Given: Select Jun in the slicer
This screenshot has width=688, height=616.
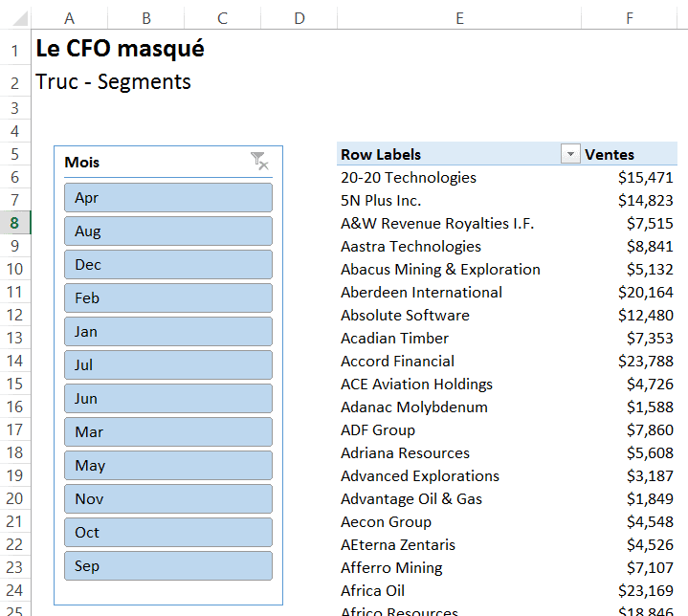Looking at the screenshot, I should click(x=168, y=399).
